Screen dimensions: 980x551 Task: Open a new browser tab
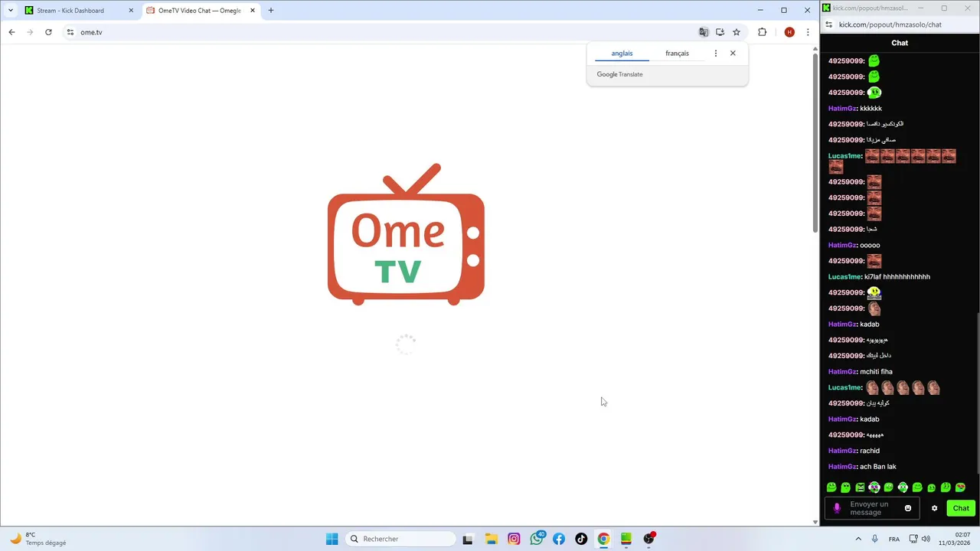[x=271, y=11]
